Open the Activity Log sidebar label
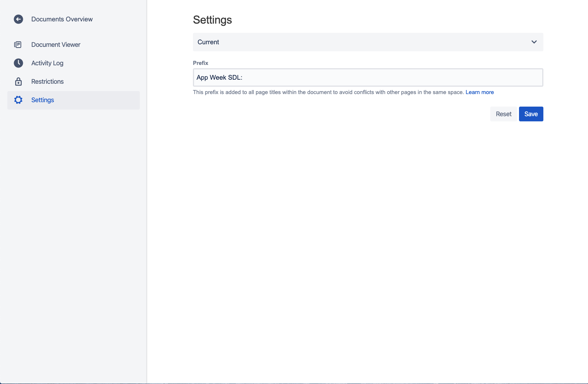This screenshot has height=384, width=588. [47, 63]
